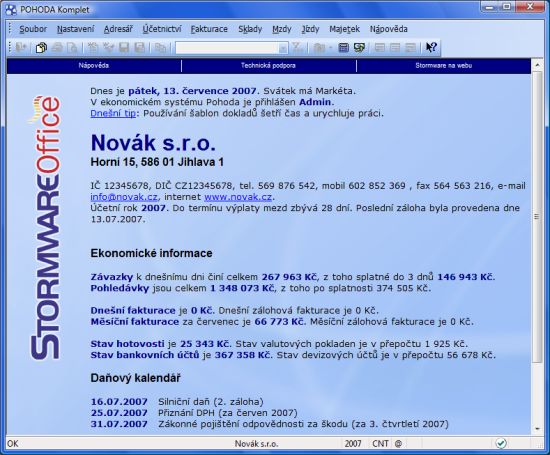Open the Stav hotovosti link
Screen dimensions: 550x455
pos(127,344)
